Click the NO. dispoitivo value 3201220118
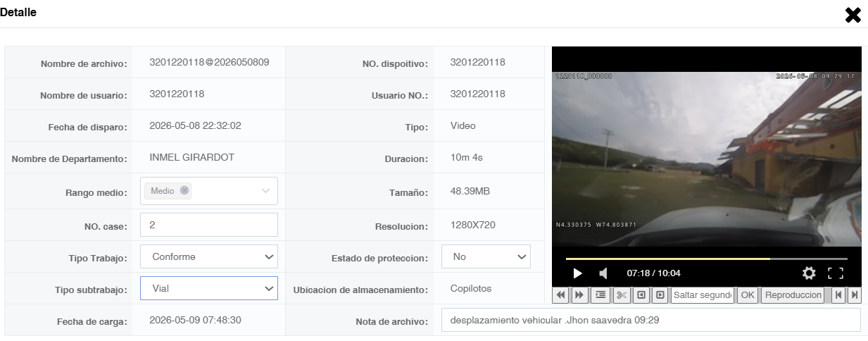The height and width of the screenshot is (341, 868). [x=477, y=62]
